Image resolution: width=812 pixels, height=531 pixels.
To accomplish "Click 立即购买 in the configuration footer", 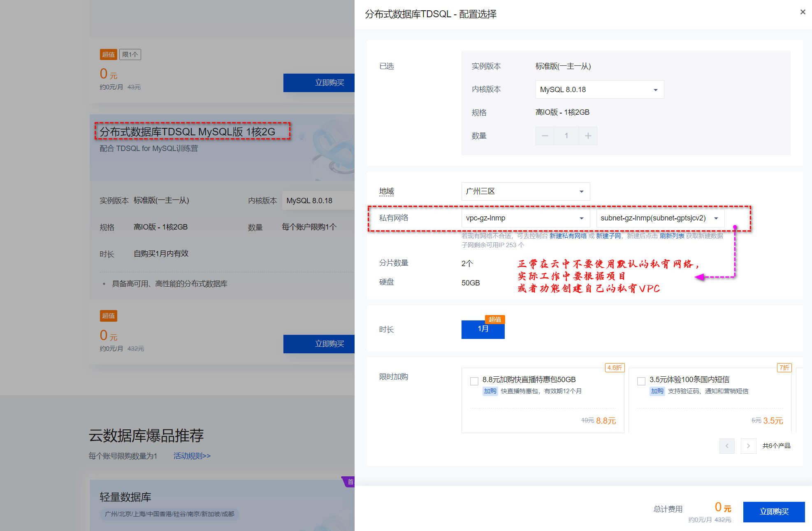I will click(773, 512).
